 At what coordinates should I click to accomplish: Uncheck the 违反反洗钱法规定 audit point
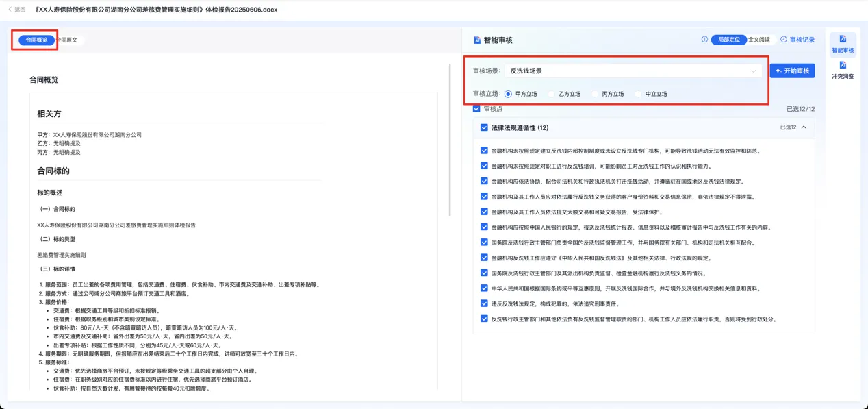pos(484,303)
